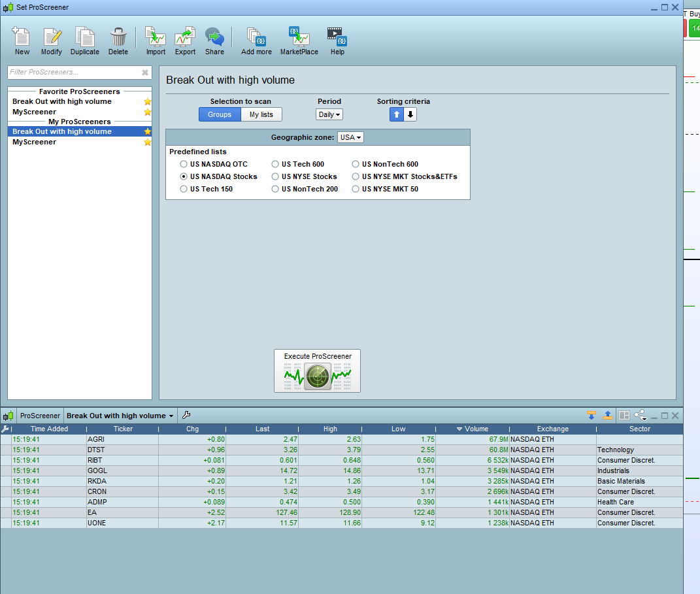Open the Period Daily dropdown

pyautogui.click(x=329, y=114)
